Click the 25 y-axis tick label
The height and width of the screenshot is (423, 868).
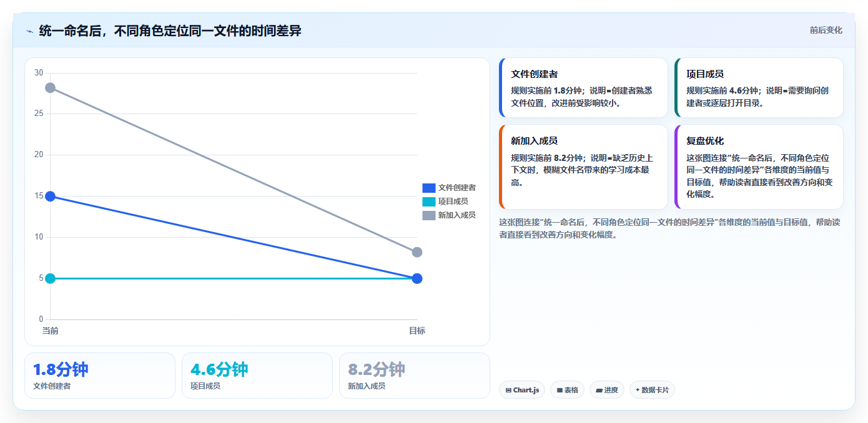coord(39,114)
